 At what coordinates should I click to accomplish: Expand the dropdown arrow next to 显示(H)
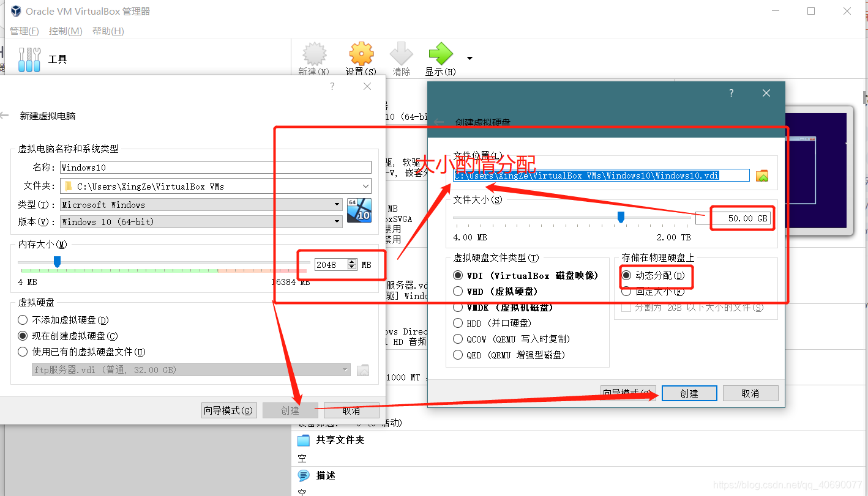(470, 59)
